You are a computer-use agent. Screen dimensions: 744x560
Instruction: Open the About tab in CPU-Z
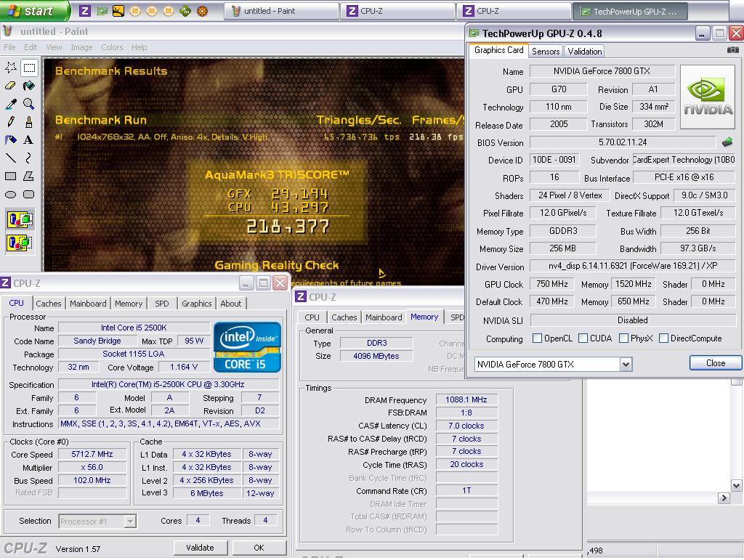coord(230,304)
